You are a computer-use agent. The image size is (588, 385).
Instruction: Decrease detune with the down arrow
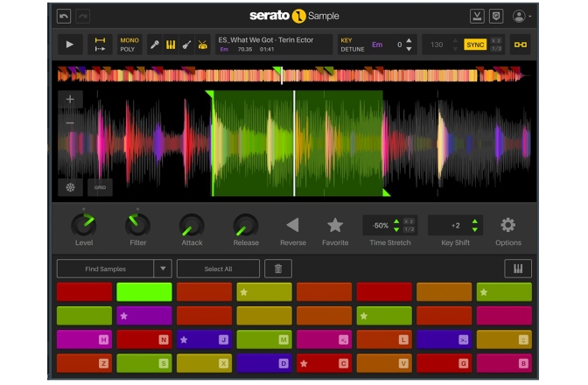point(409,49)
